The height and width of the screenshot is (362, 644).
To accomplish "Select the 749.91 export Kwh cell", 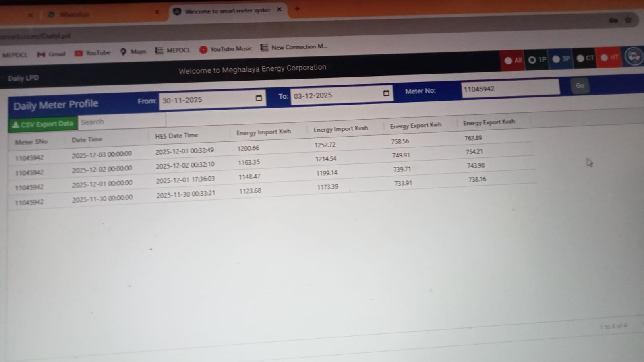I will (x=401, y=155).
